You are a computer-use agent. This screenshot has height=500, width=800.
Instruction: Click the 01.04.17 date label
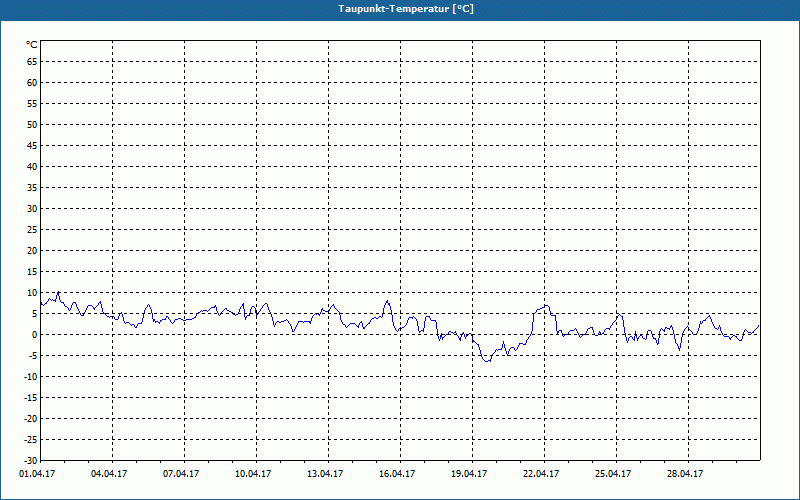[37, 474]
